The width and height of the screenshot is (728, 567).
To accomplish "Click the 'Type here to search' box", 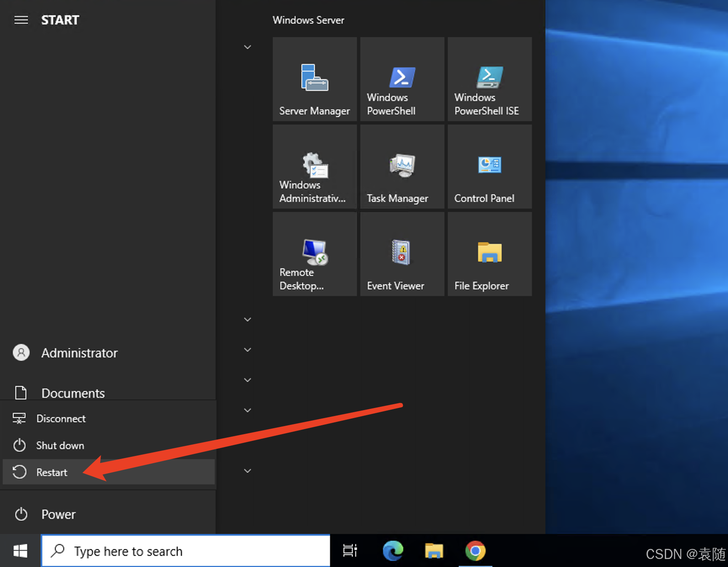I will tap(186, 551).
